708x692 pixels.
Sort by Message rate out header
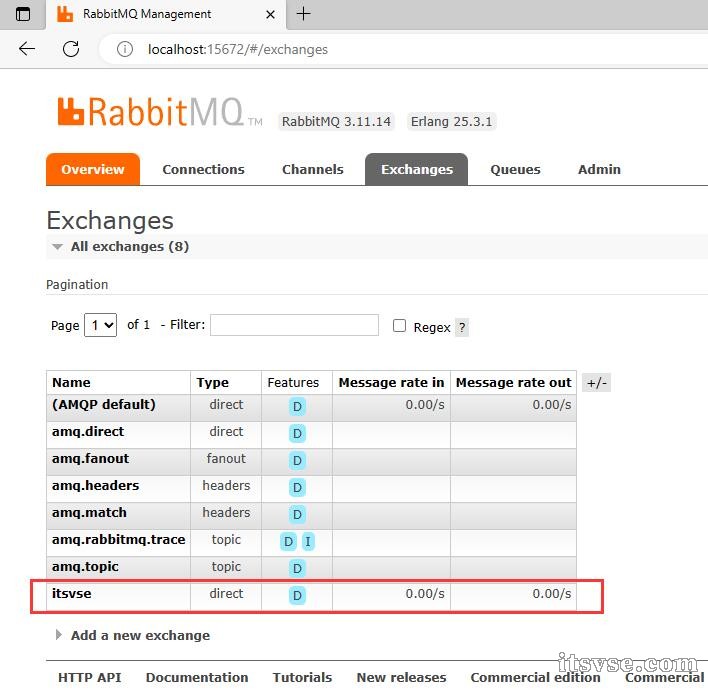[x=514, y=383]
